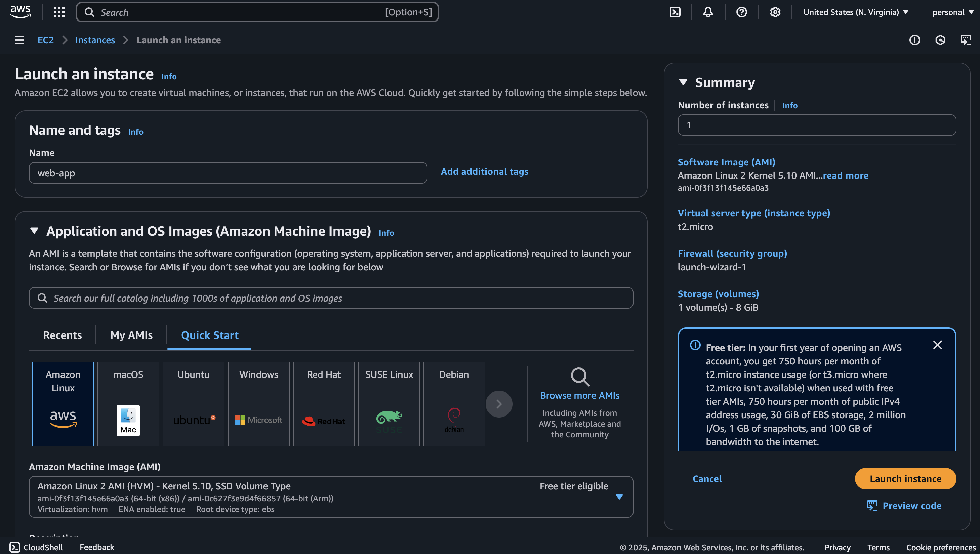
Task: Open Info next to Number of instances
Action: pyautogui.click(x=790, y=106)
